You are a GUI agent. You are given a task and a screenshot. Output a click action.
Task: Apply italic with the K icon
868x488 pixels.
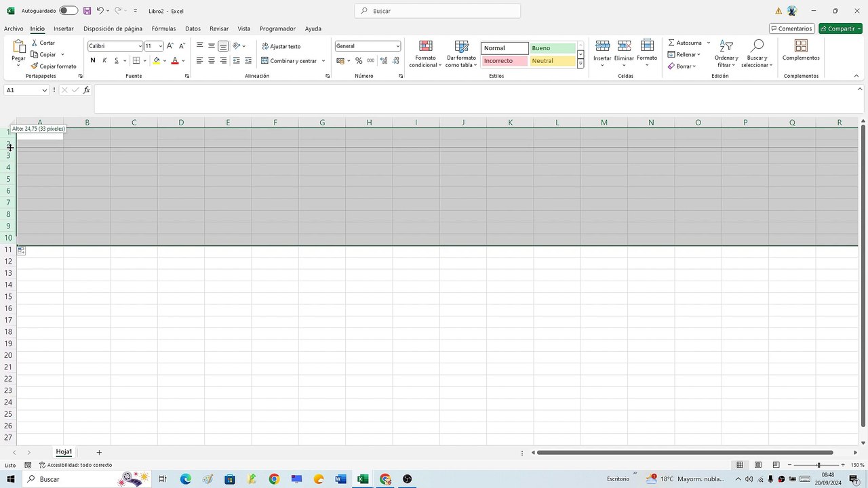tap(104, 60)
